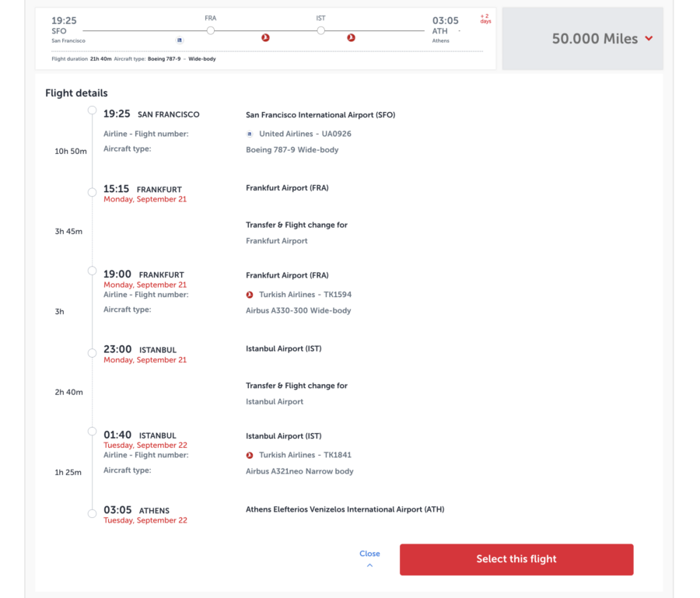Click the 19:25 SFO departure in the summary card
The height and width of the screenshot is (598, 700).
point(68,30)
